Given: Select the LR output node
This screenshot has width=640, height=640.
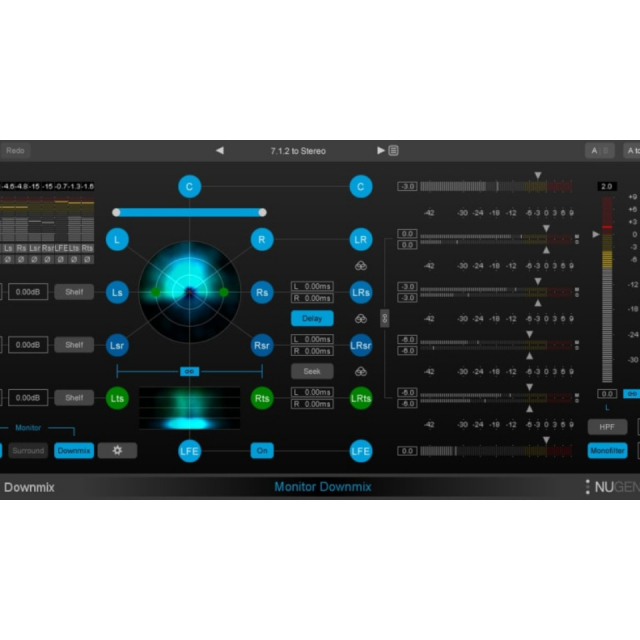Looking at the screenshot, I should tap(361, 240).
